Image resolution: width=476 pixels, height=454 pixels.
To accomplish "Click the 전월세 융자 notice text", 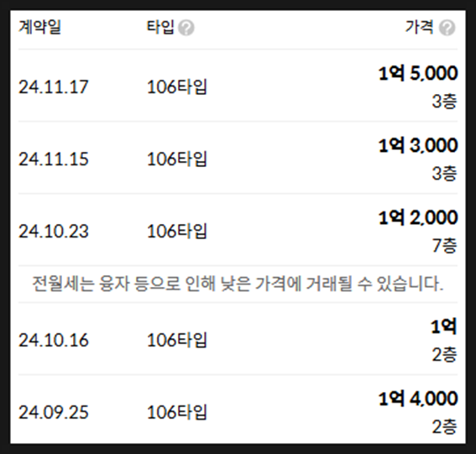I will (238, 284).
